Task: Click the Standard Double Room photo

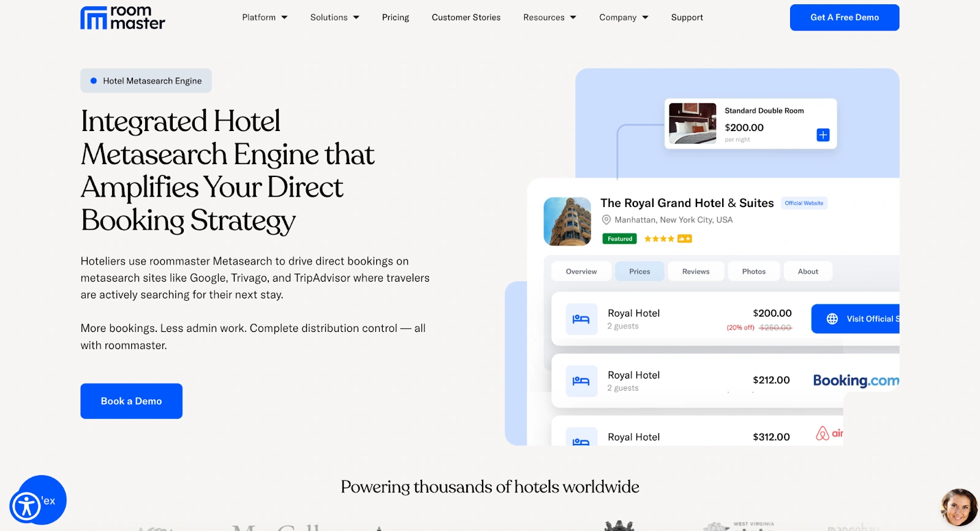Action: coord(692,124)
